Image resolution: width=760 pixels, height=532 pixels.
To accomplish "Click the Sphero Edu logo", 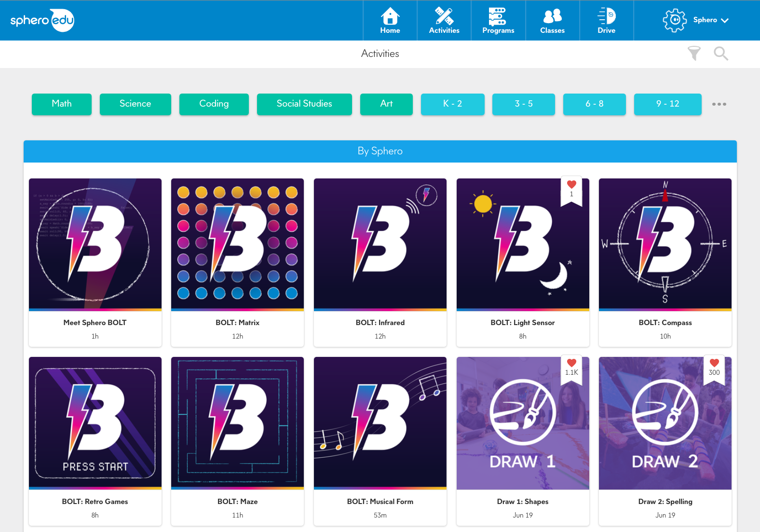I will 42,20.
